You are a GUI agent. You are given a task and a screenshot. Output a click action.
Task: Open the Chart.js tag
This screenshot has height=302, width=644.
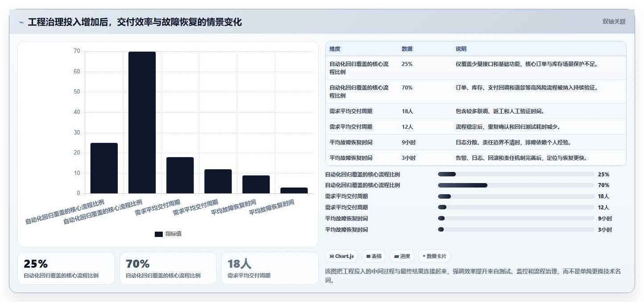(342, 256)
